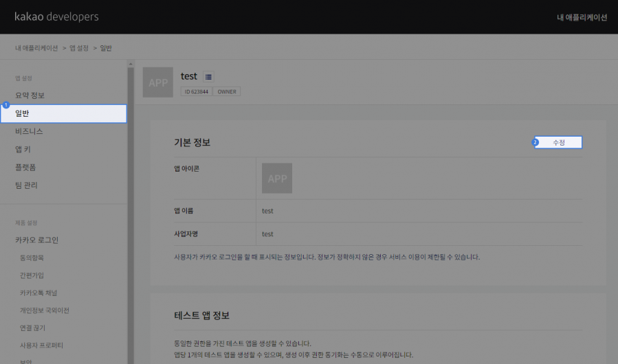This screenshot has width=618, height=364.
Task: Open 앱 키 in the sidebar
Action: [x=23, y=149]
